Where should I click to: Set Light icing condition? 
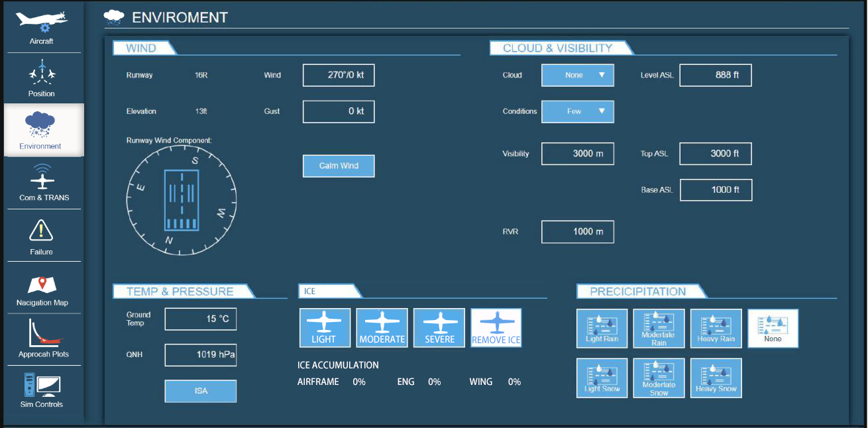325,328
